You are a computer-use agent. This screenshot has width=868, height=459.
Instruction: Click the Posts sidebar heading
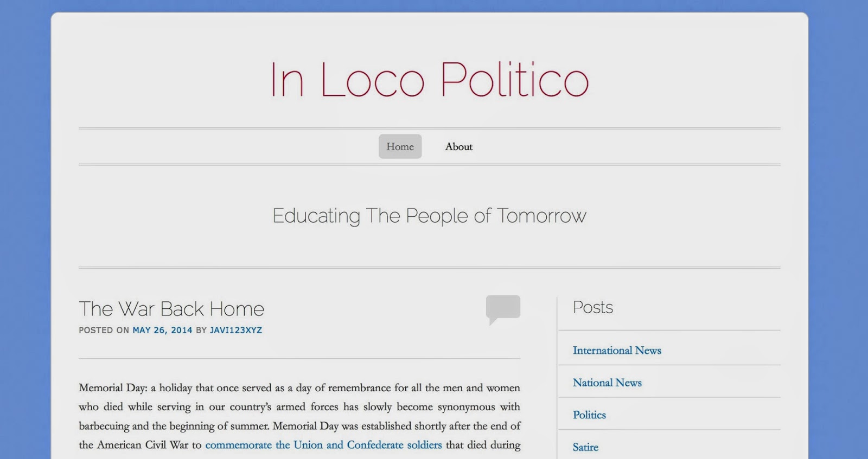tap(592, 307)
